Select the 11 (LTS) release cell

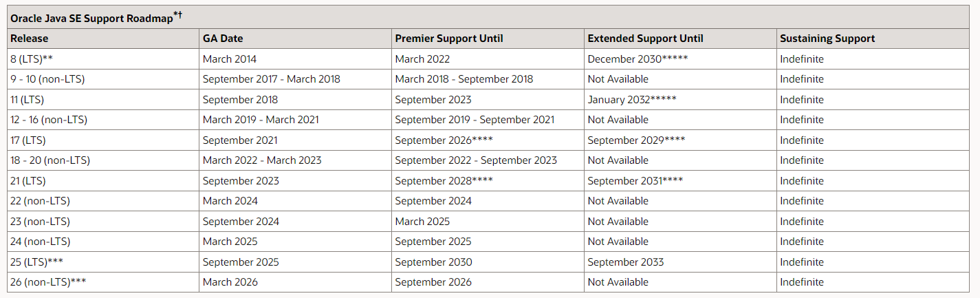(x=27, y=100)
